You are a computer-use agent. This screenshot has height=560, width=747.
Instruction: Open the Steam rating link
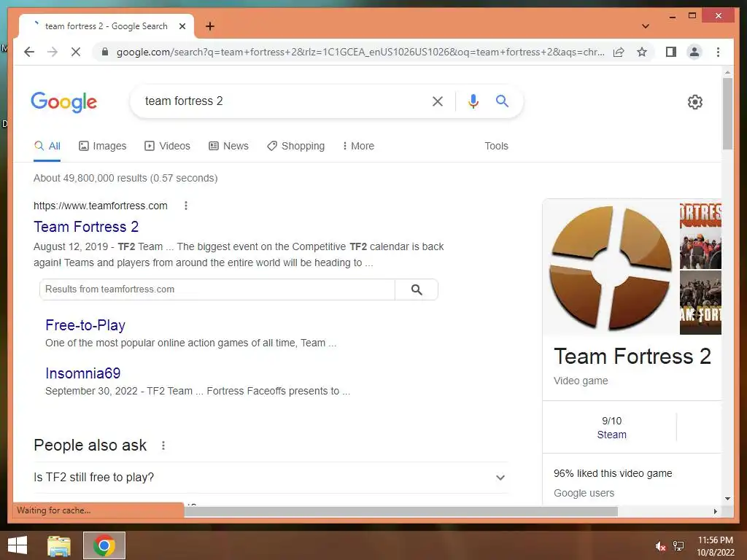point(612,435)
